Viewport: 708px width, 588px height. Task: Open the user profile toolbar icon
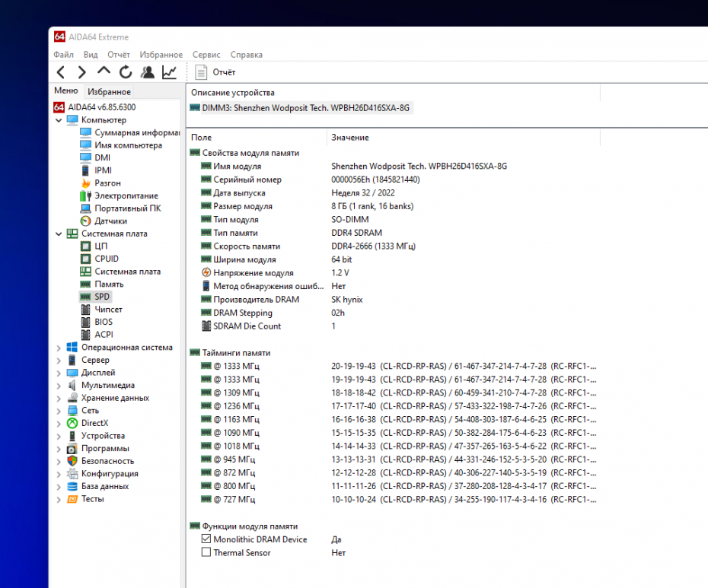tap(148, 72)
